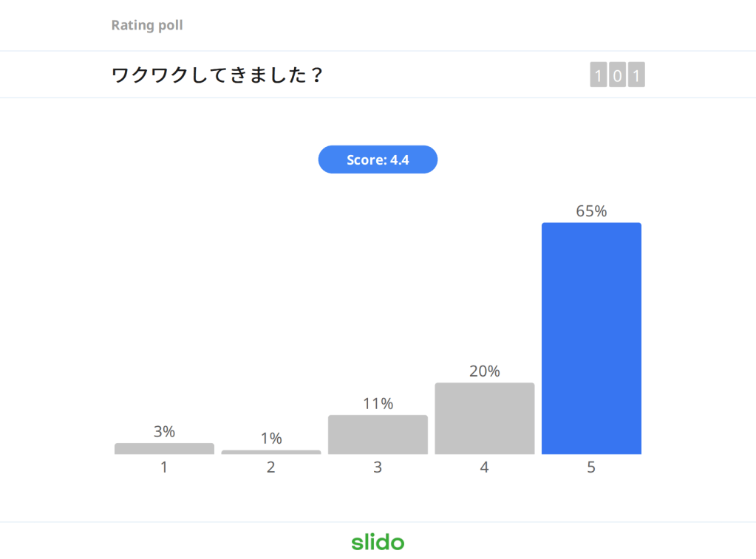Viewport: 756px width, 559px height.
Task: Click the gray bar for rating 4
Action: 484,418
